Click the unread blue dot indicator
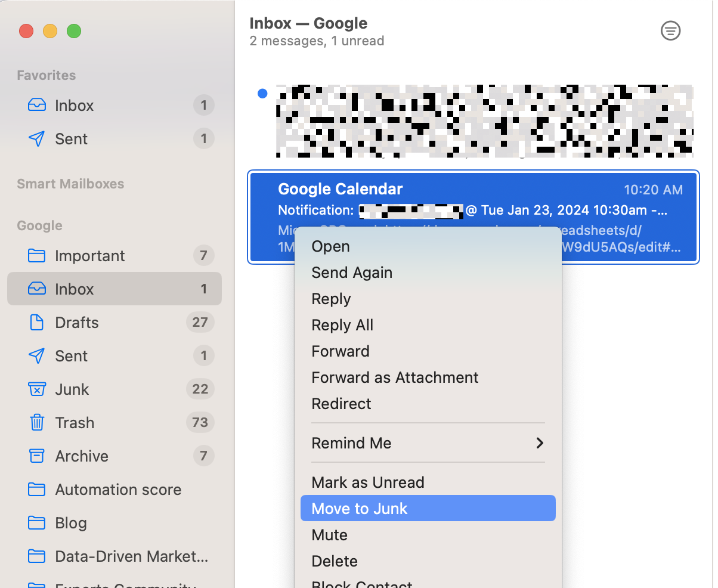The width and height of the screenshot is (718, 588). pyautogui.click(x=262, y=94)
